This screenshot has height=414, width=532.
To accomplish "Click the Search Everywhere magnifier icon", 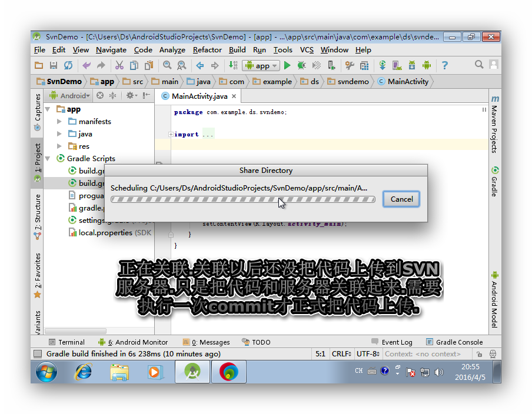I will [479, 65].
